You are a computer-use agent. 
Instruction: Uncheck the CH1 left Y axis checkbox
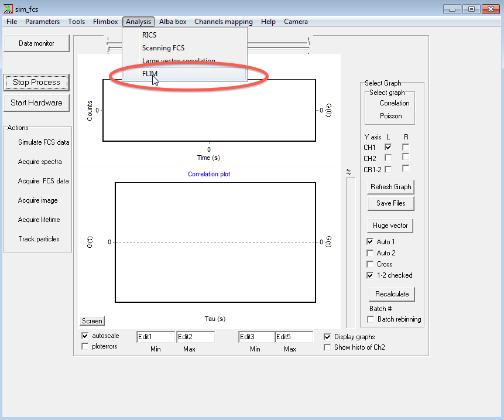[x=388, y=147]
